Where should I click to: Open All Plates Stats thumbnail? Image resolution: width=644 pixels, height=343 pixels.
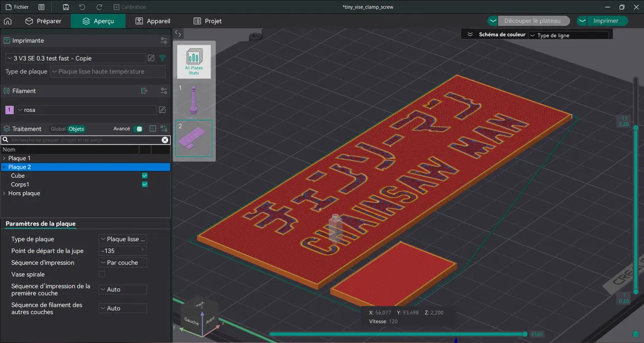pos(194,61)
